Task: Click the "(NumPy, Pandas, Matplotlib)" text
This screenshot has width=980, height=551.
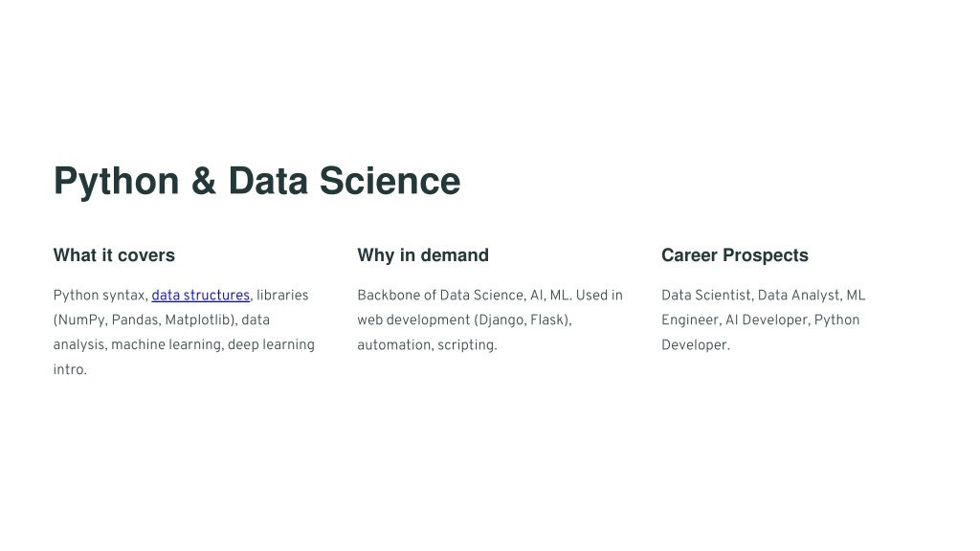Action: tap(145, 320)
